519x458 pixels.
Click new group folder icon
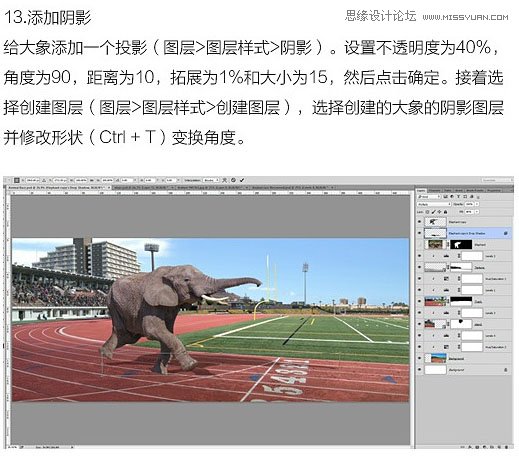[x=492, y=447]
